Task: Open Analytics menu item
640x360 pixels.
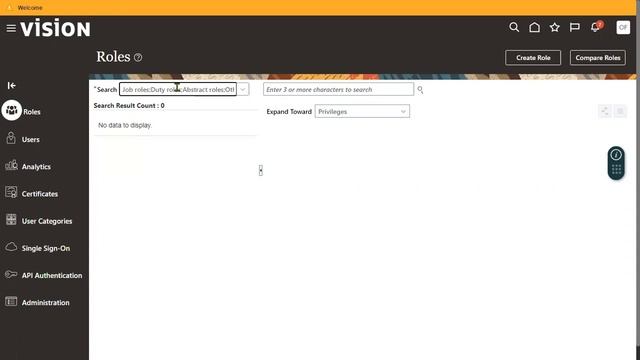Action: [x=36, y=167]
